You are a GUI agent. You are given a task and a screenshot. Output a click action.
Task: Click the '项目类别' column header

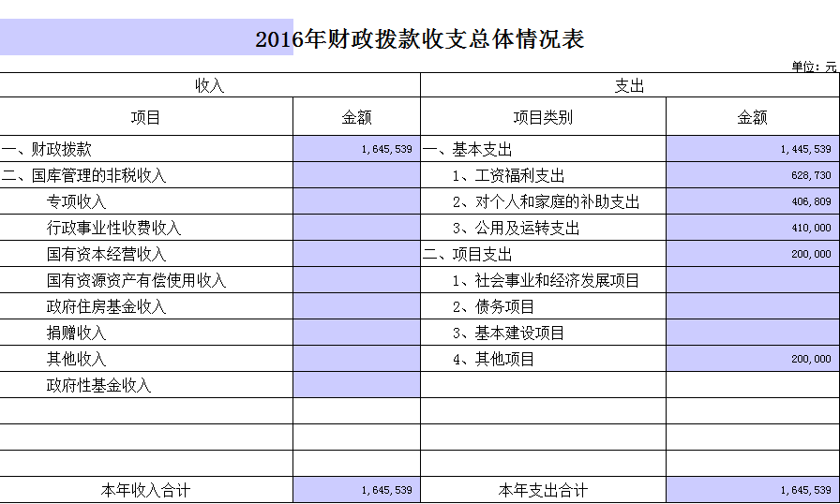pos(543,117)
